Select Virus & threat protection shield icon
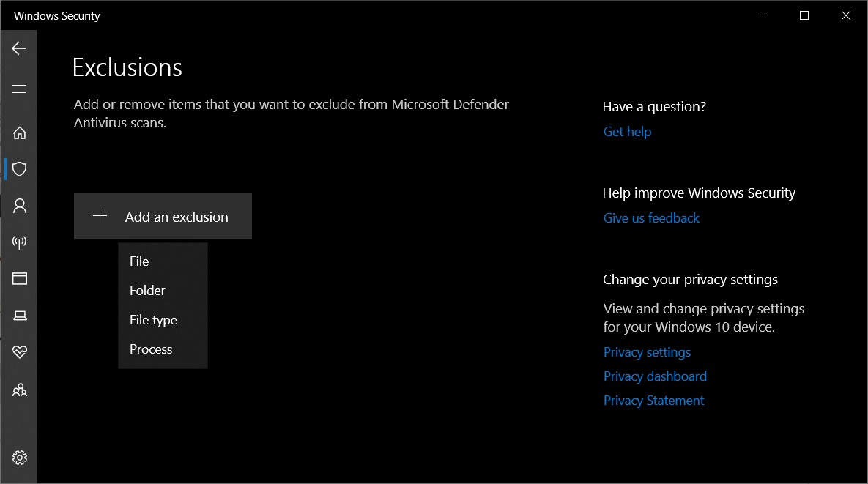 point(19,169)
